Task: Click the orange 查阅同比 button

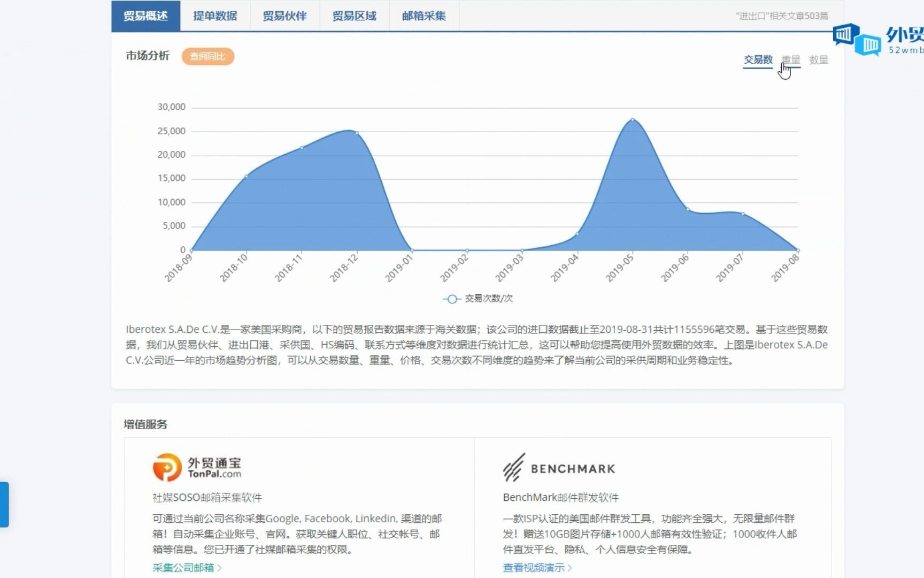Action: pyautogui.click(x=207, y=56)
